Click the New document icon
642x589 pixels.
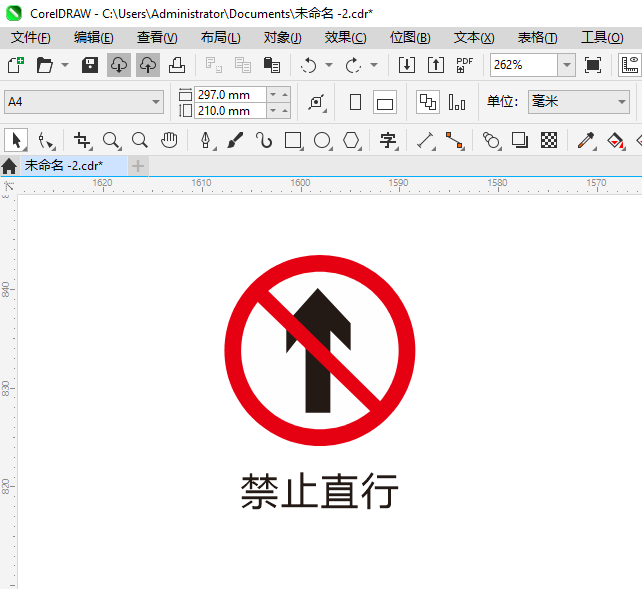(x=16, y=65)
